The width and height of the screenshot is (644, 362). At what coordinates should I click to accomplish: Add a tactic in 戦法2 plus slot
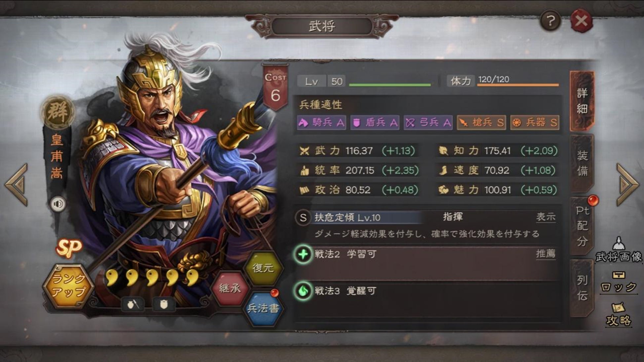303,254
